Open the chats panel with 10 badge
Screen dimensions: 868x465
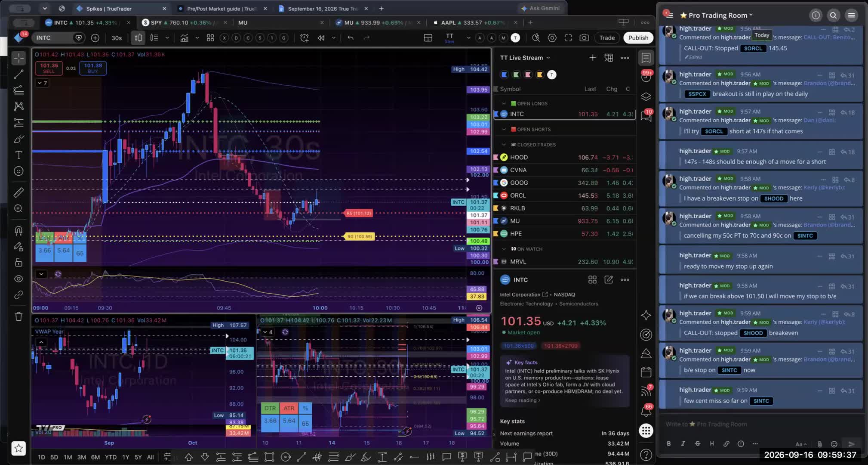(646, 115)
